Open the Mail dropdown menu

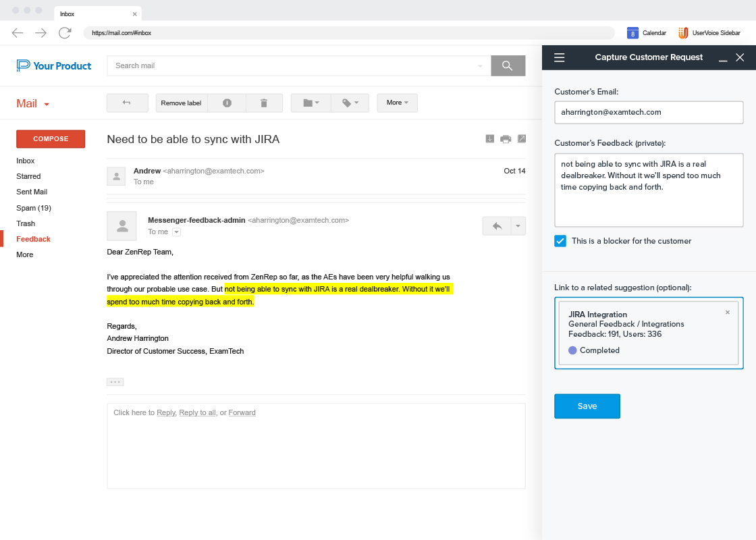(33, 104)
